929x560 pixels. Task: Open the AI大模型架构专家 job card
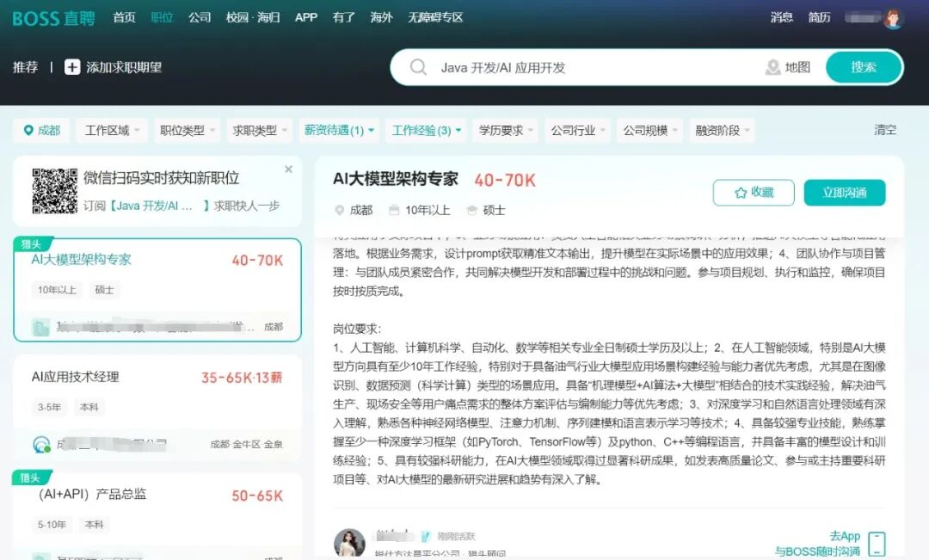[157, 290]
